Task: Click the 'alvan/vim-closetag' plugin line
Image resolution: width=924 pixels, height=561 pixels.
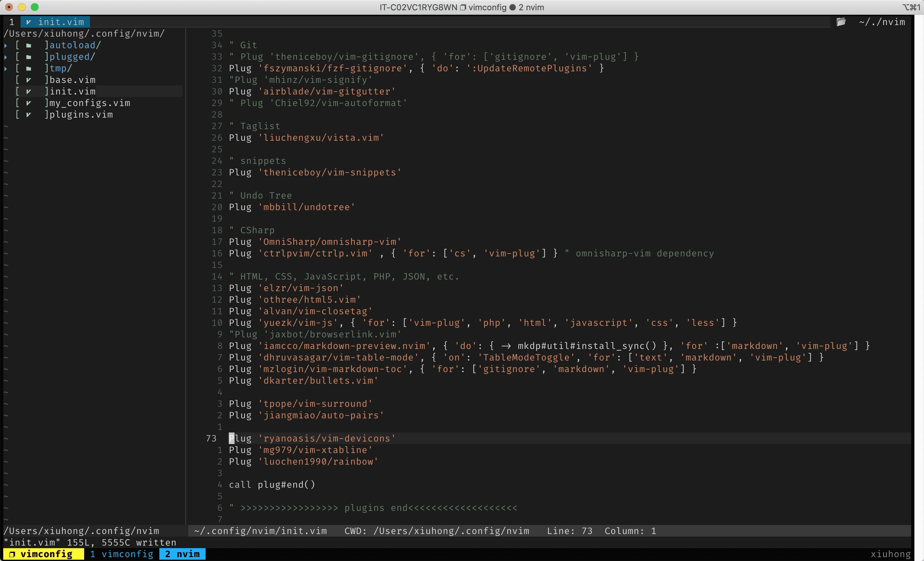Action: pyautogui.click(x=301, y=311)
